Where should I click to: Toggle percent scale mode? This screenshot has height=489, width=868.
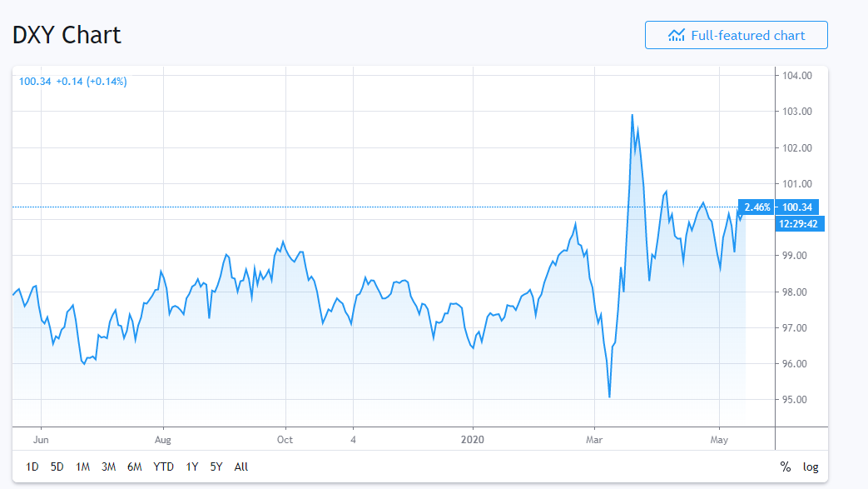point(785,467)
